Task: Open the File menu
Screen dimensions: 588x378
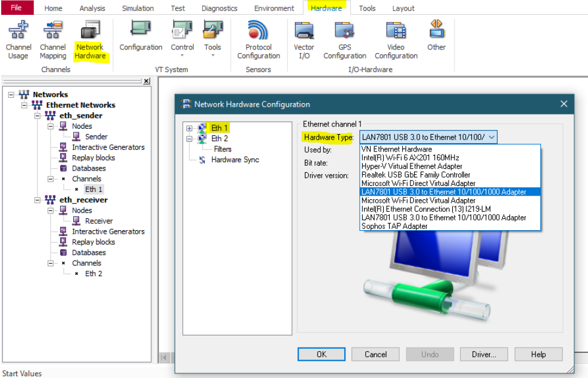Action: tap(17, 8)
